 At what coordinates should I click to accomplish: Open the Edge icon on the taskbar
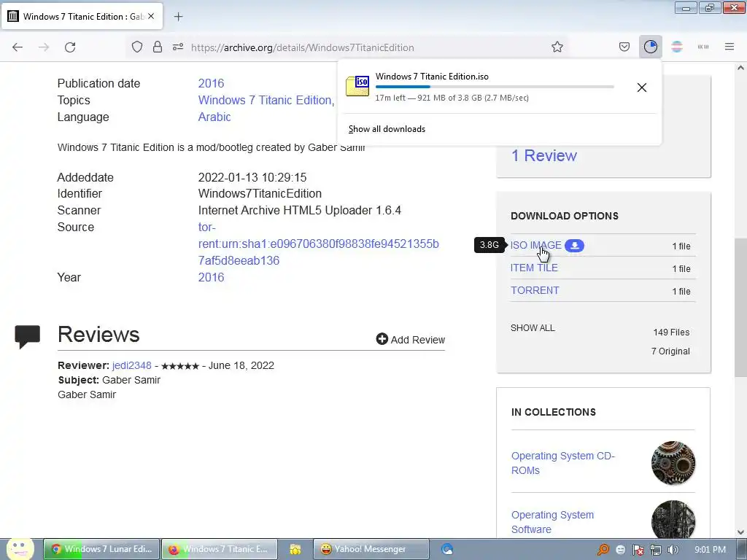point(447,550)
